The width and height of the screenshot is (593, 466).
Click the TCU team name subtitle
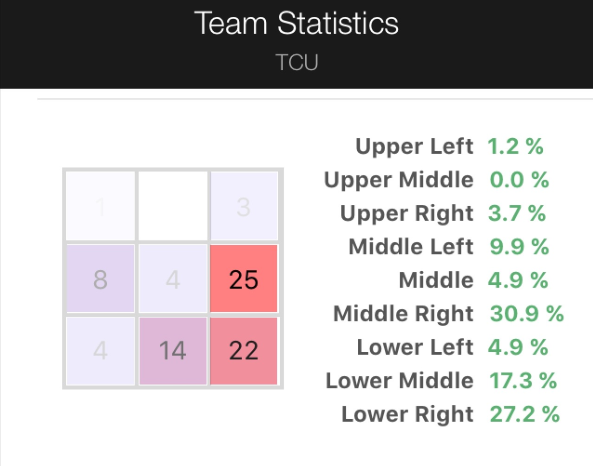(296, 62)
